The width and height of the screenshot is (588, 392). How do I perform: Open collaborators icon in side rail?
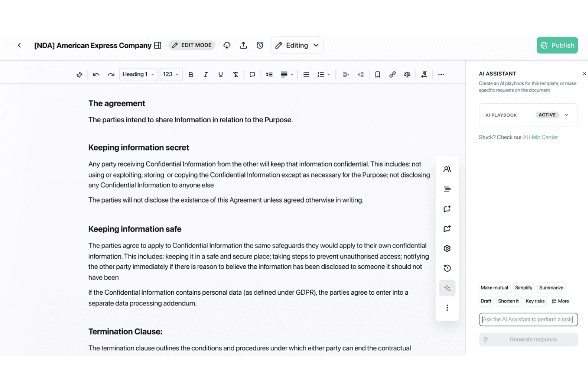click(447, 169)
